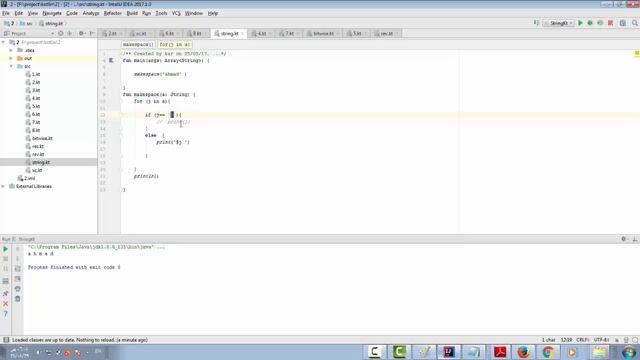Click the UTF-8 encoding selector in status bar
The width and height of the screenshot is (640, 360).
click(601, 340)
